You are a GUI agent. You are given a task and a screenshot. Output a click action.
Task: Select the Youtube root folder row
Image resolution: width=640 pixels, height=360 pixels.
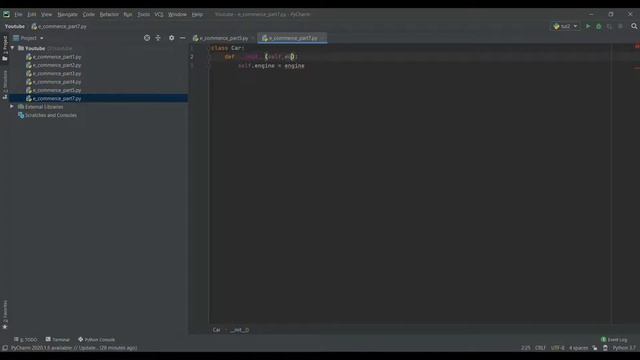(98, 48)
